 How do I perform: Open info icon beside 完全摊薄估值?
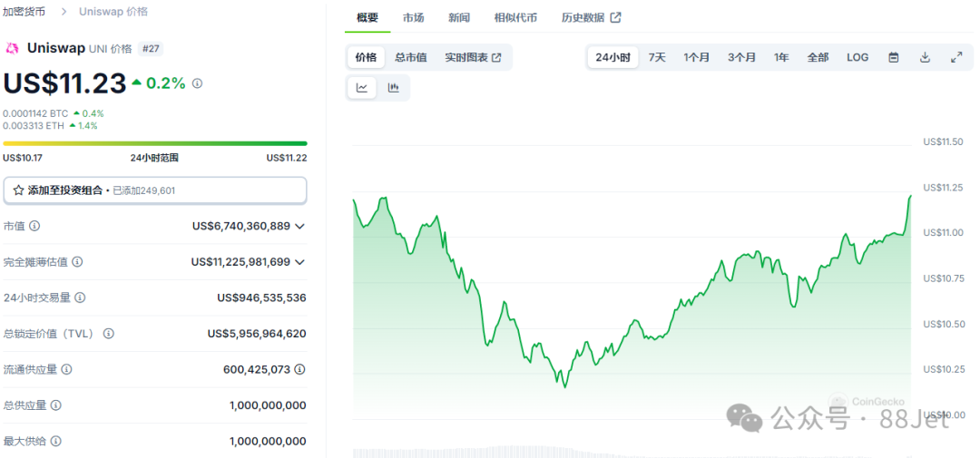point(77,262)
